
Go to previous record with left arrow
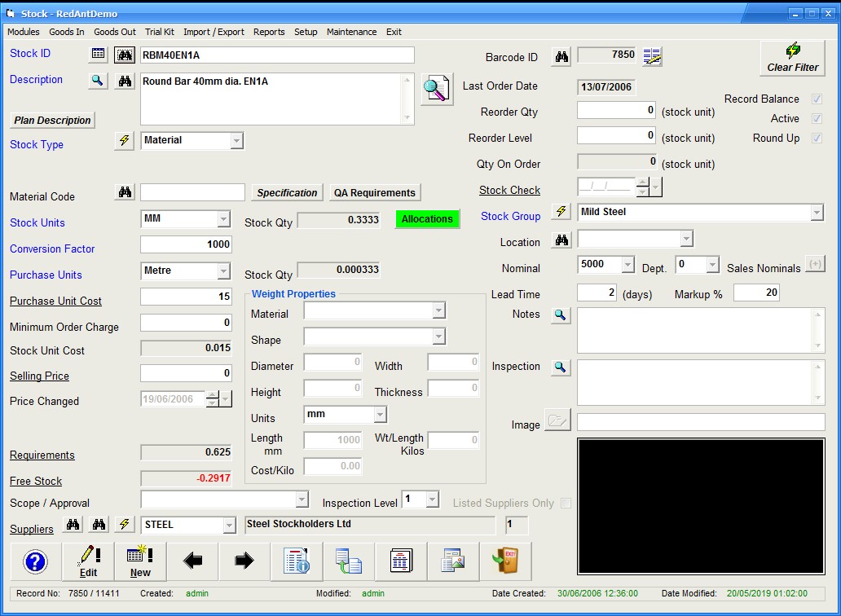(193, 561)
